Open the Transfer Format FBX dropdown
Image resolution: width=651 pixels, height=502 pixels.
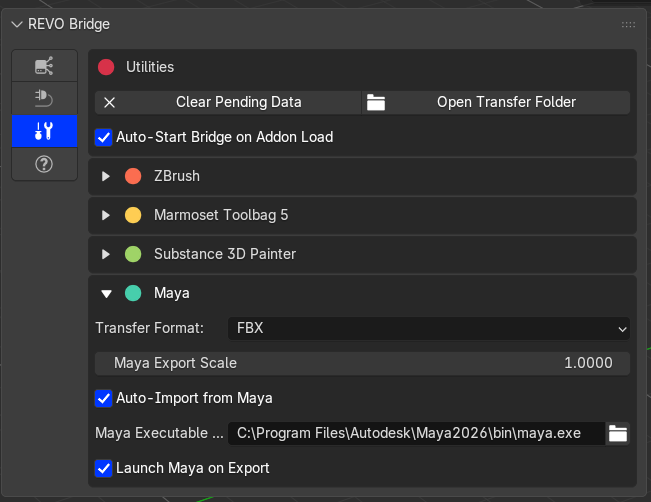[428, 328]
